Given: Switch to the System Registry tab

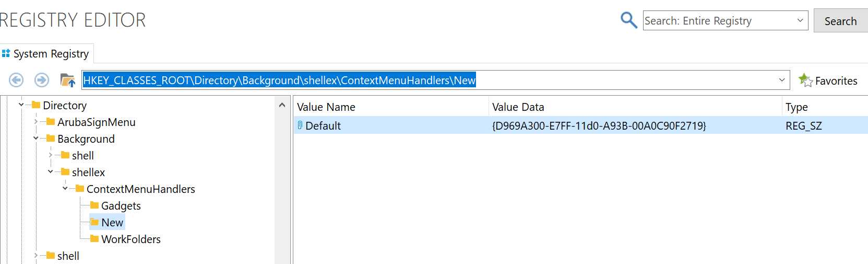Looking at the screenshot, I should (46, 54).
